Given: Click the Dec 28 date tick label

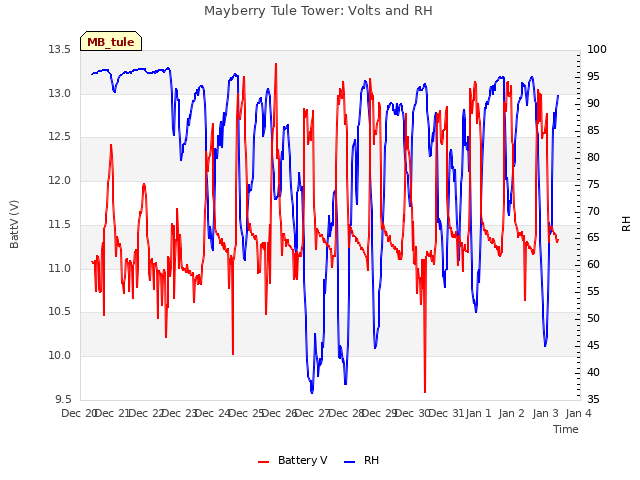Looking at the screenshot, I should tap(347, 413).
